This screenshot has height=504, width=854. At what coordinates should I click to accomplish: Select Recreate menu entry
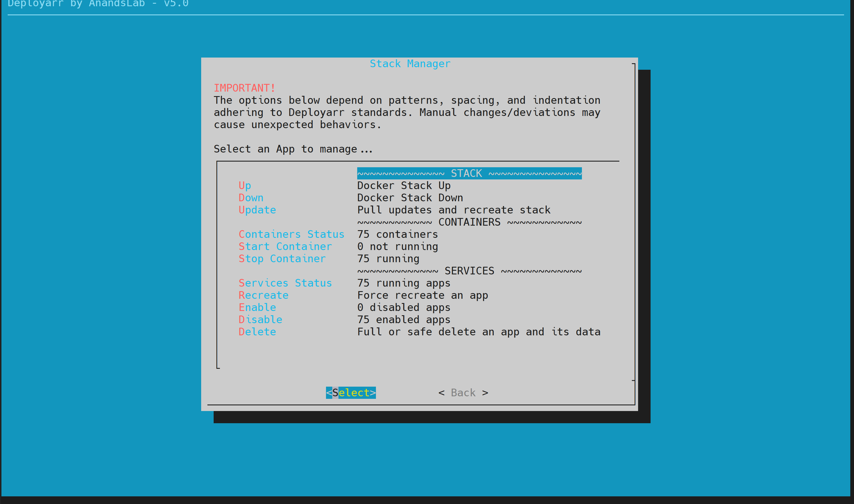click(263, 295)
